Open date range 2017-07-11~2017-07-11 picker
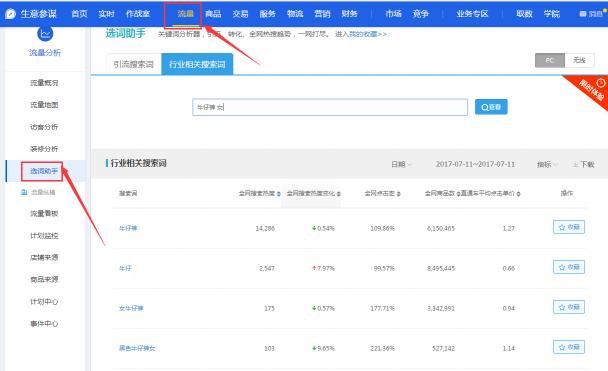The height and width of the screenshot is (371, 608). (x=475, y=164)
